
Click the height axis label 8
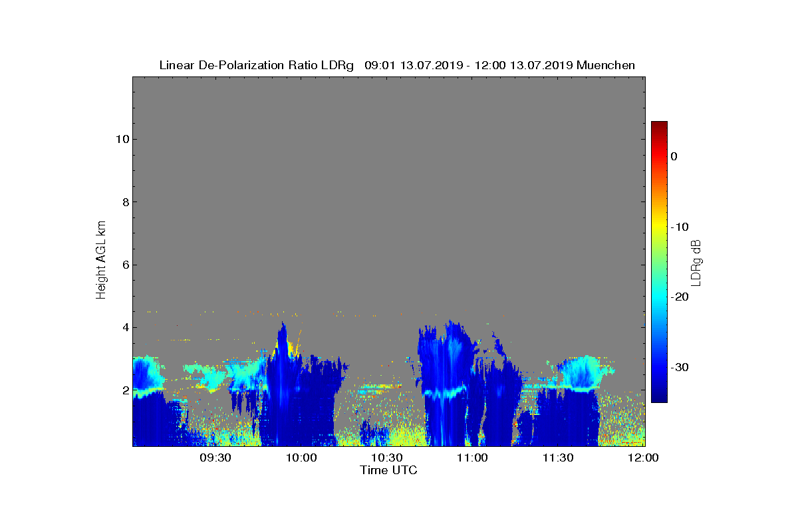click(x=125, y=202)
